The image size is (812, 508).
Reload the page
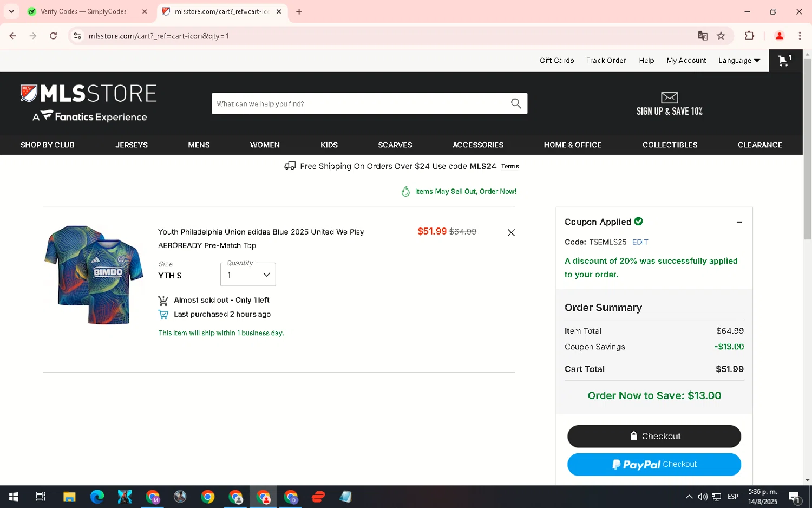(x=53, y=36)
